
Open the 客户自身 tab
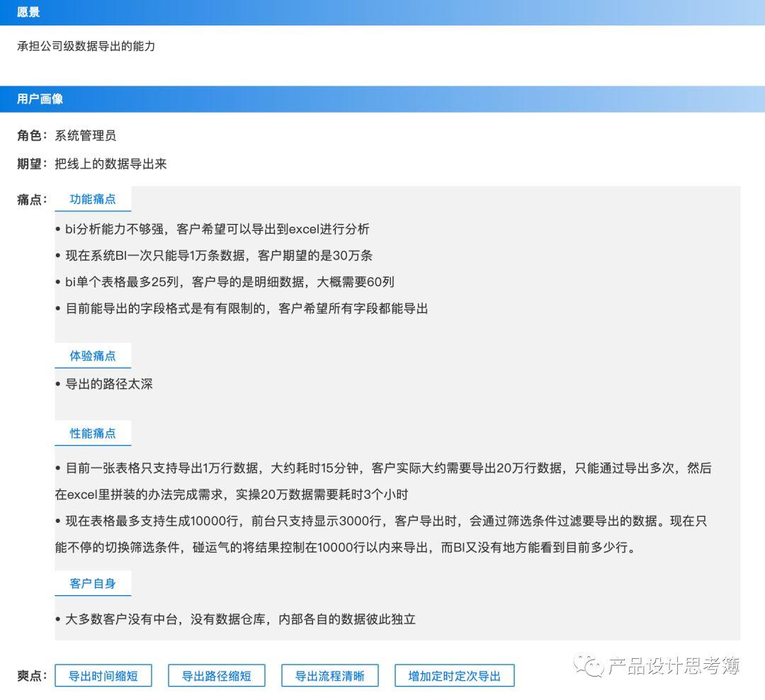93,584
